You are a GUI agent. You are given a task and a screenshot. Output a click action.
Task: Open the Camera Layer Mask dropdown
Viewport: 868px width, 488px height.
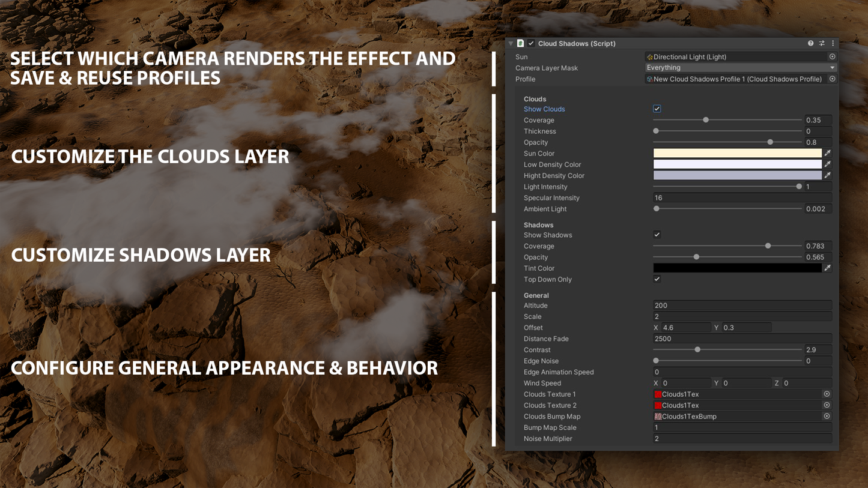tap(740, 68)
